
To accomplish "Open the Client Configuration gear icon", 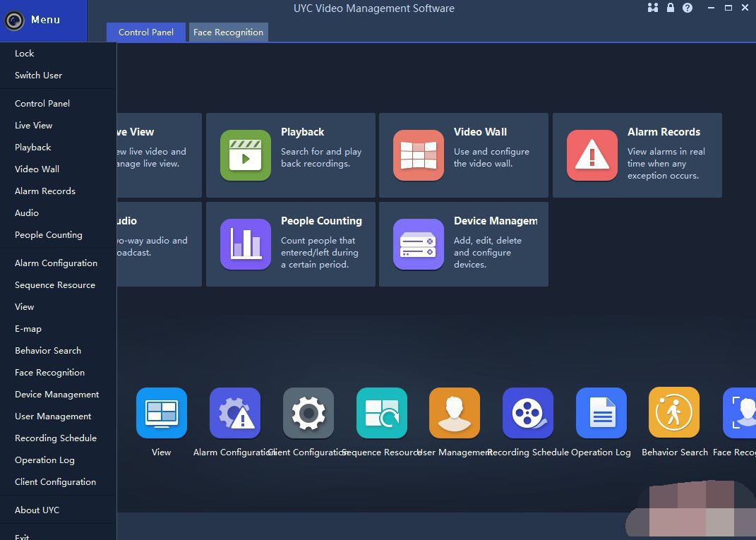I will (308, 413).
